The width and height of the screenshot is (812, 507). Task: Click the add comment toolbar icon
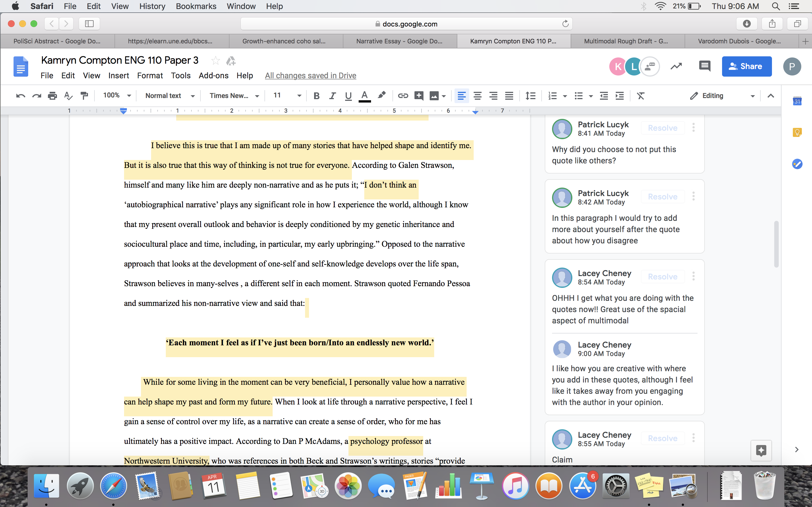click(x=418, y=96)
